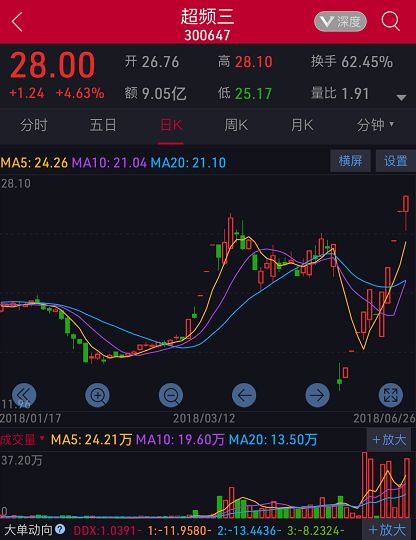The width and height of the screenshot is (416, 540).
Task: Move chart left with the left arrow
Action: click(x=244, y=395)
